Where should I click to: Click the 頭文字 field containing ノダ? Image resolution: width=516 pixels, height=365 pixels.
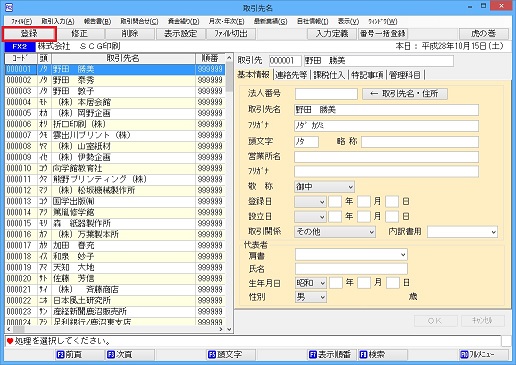(306, 142)
